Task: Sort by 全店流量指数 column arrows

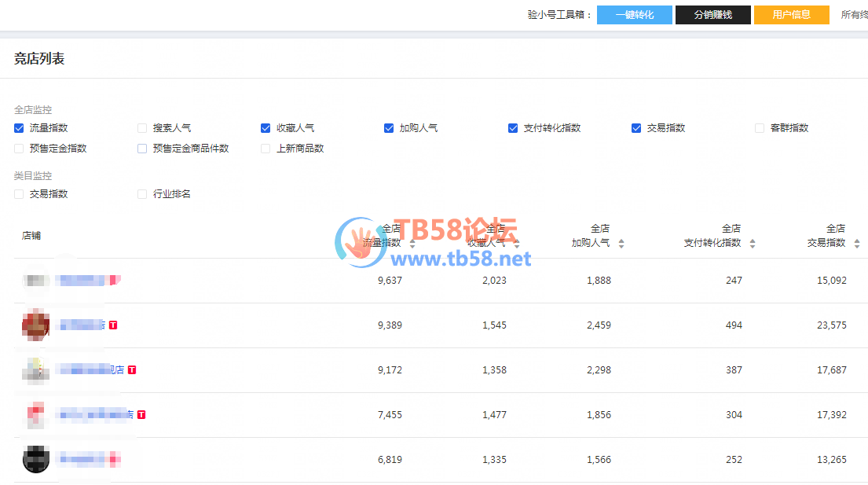Action: tap(412, 244)
